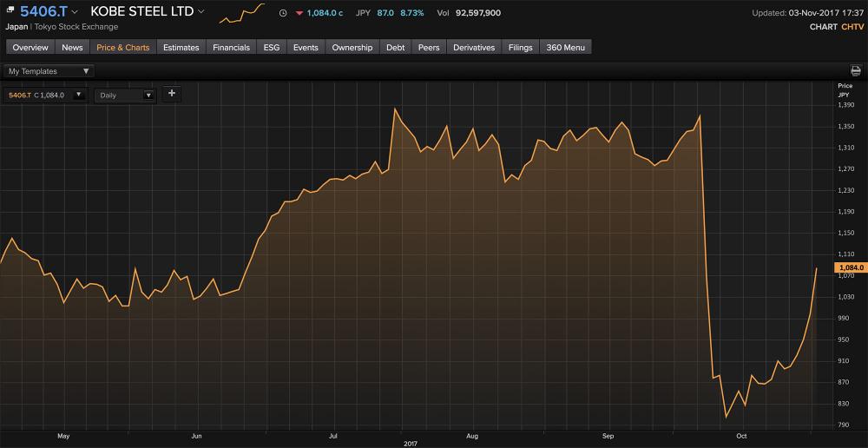Click the Jul label on the time axis
The image size is (868, 448).
coord(334,436)
